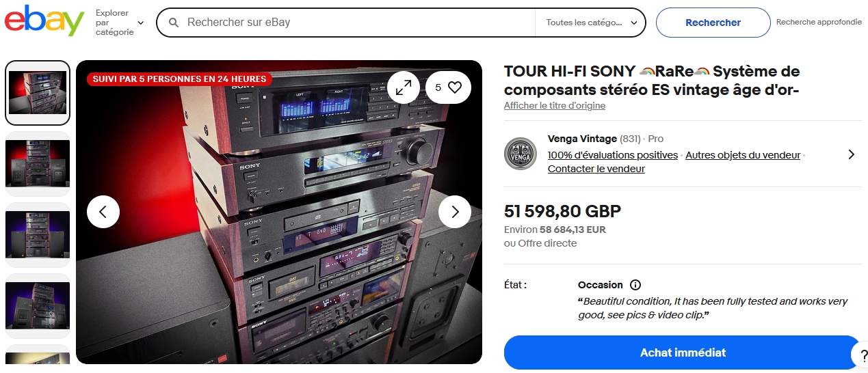Open the condition info icon next to Occasion
The width and height of the screenshot is (868, 373).
coord(635,285)
